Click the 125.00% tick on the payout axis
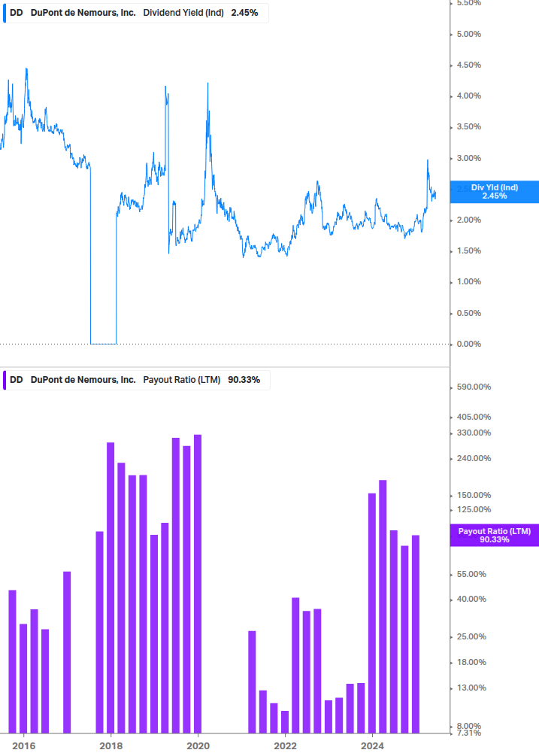The image size is (539, 756). [474, 509]
